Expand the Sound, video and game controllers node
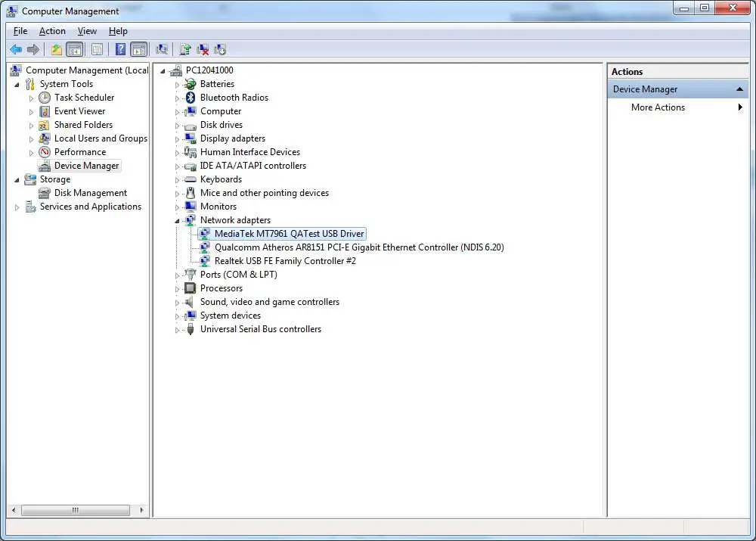This screenshot has height=541, width=756. tap(175, 302)
